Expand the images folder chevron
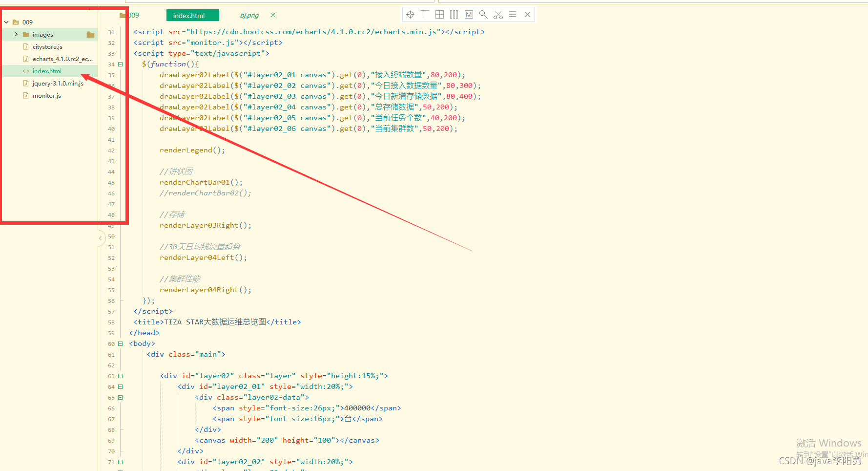The image size is (868, 471). [16, 34]
